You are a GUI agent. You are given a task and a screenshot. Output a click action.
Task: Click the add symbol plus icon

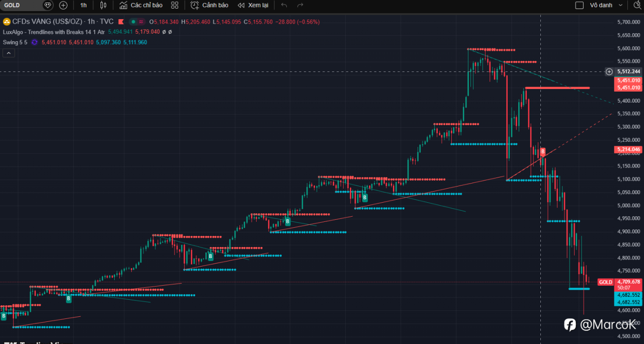point(63,5)
